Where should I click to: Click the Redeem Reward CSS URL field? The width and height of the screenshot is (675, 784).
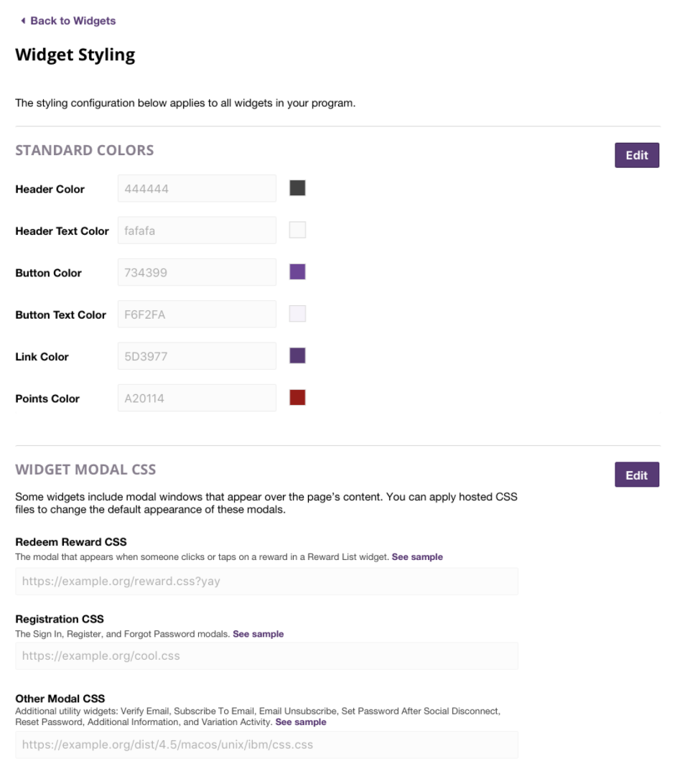pyautogui.click(x=266, y=582)
